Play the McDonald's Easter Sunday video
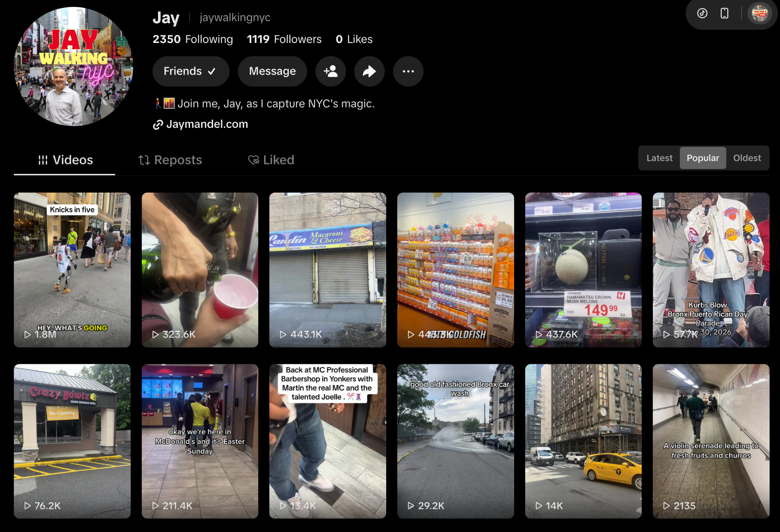780x532 pixels. [200, 441]
